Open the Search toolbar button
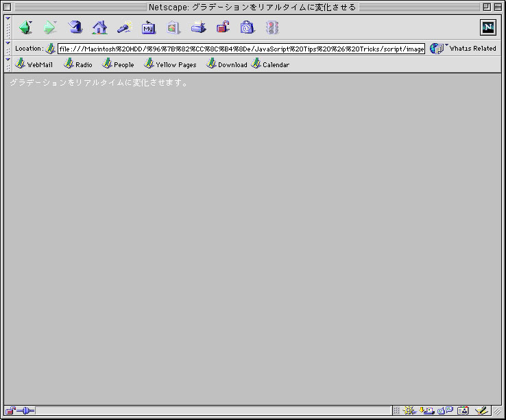The image size is (506, 420). tap(124, 27)
